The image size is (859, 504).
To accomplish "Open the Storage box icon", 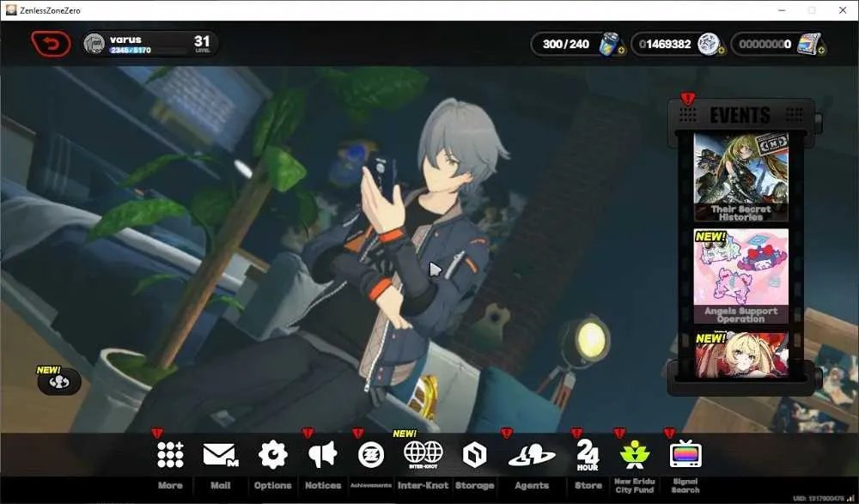I will coord(474,455).
